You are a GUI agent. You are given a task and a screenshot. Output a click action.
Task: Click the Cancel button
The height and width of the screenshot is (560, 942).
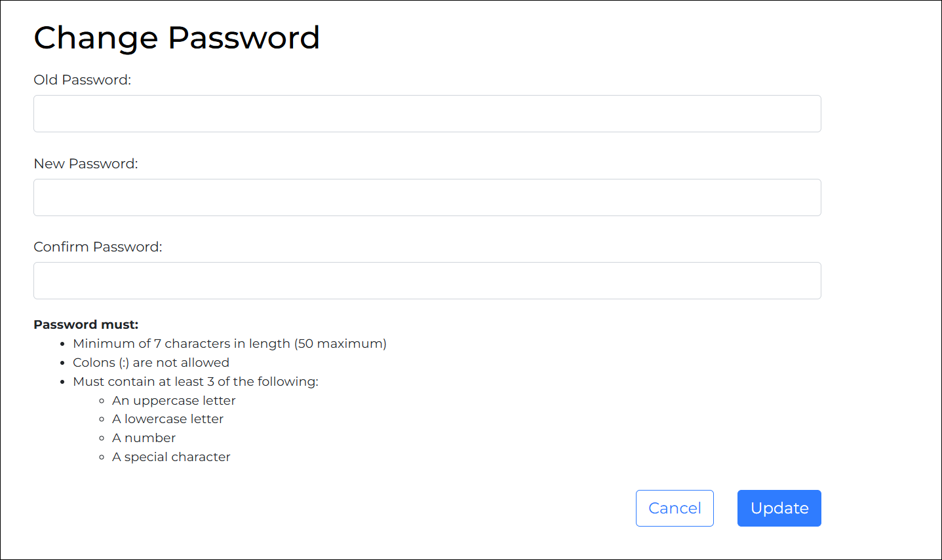(675, 508)
